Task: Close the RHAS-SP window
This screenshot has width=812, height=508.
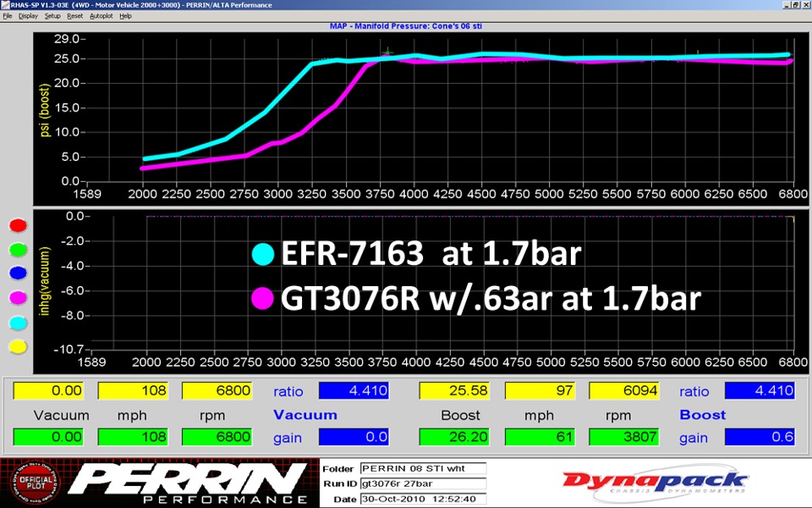Action: click(806, 5)
